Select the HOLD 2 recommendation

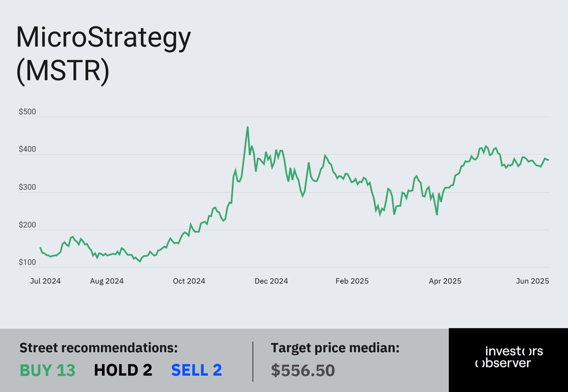tap(123, 370)
